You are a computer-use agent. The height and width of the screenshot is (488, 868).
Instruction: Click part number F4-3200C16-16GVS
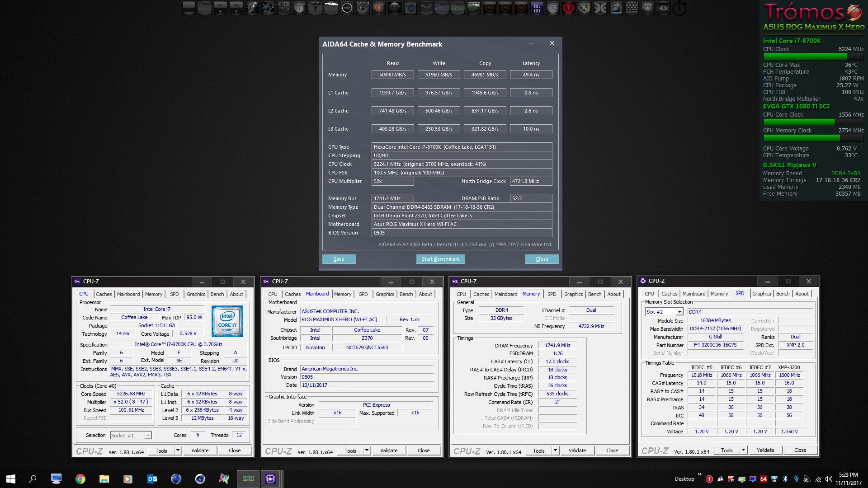point(715,345)
